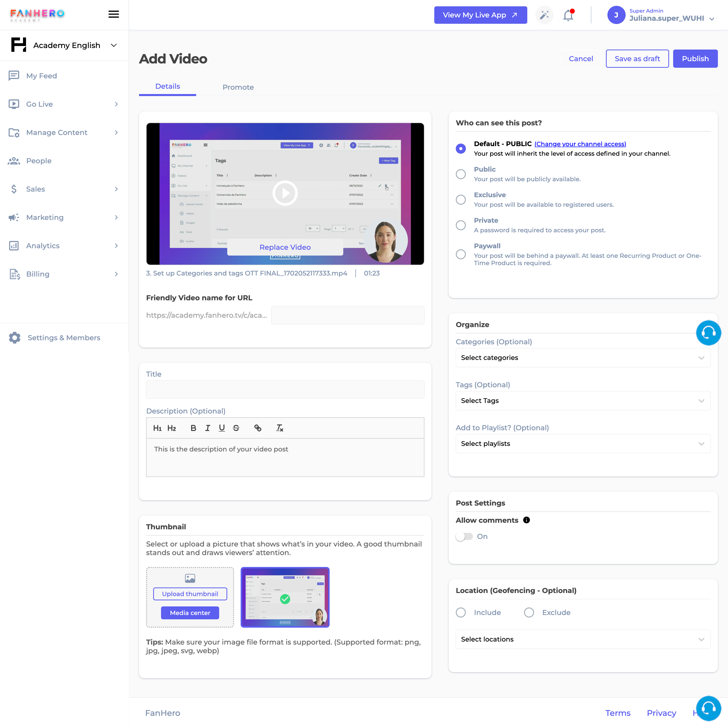Select the Paywall visibility option
728x728 pixels.
pyautogui.click(x=461, y=254)
